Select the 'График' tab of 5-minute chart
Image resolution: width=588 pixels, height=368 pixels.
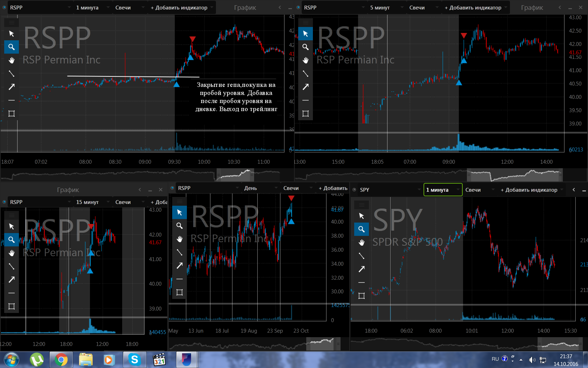532,7
